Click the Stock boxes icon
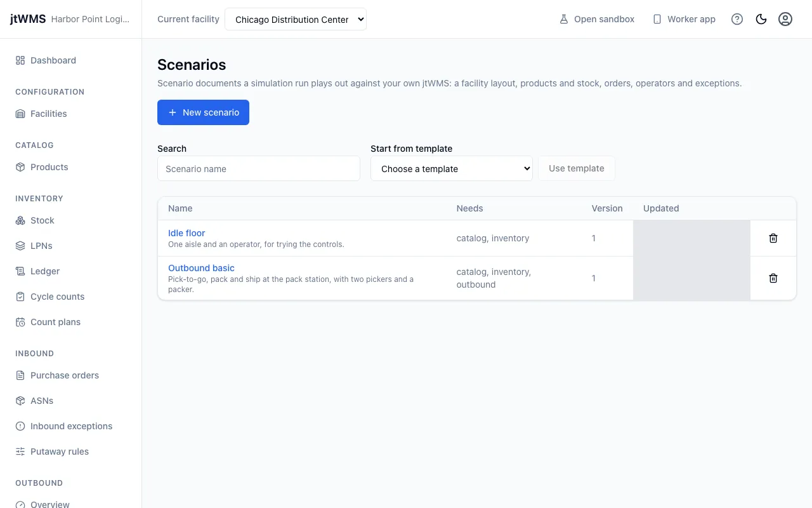This screenshot has width=812, height=508. 20,220
